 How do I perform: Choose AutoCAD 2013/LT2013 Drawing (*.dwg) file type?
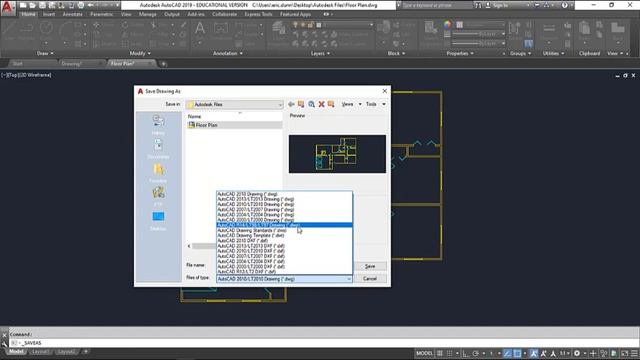click(256, 199)
